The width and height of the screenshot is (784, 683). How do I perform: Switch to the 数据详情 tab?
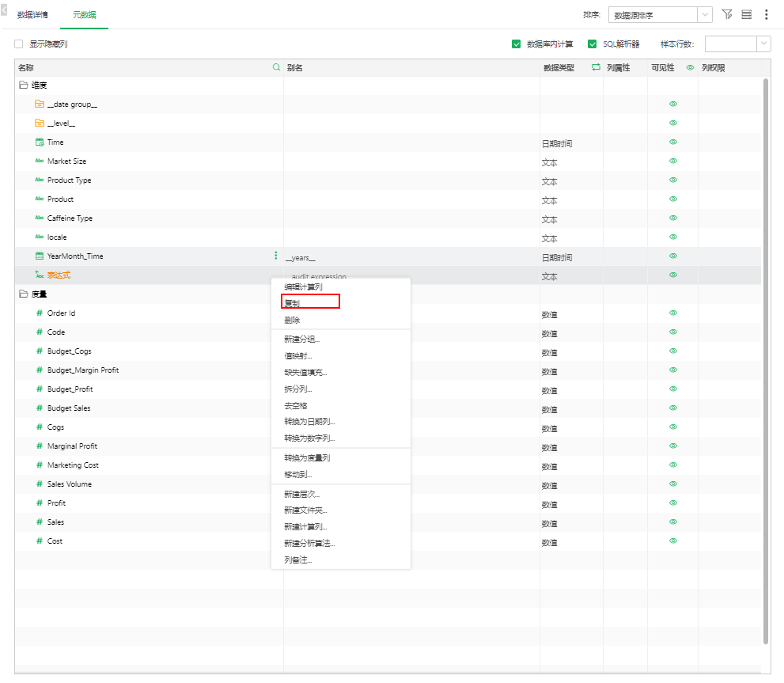tap(32, 15)
